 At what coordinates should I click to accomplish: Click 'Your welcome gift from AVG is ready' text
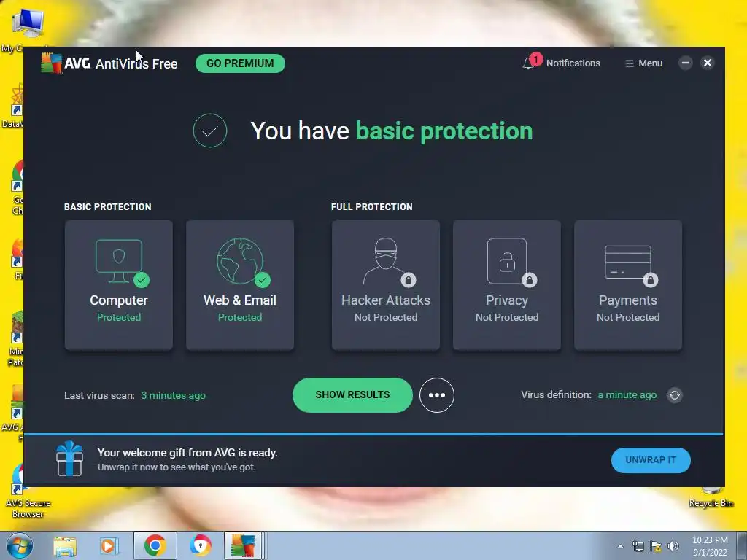pos(187,453)
